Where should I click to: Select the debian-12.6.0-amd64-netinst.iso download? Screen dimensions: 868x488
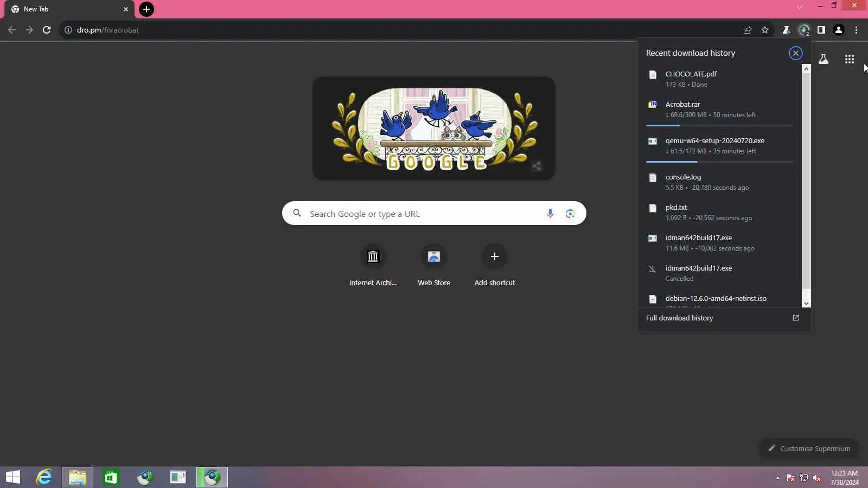tap(720, 299)
